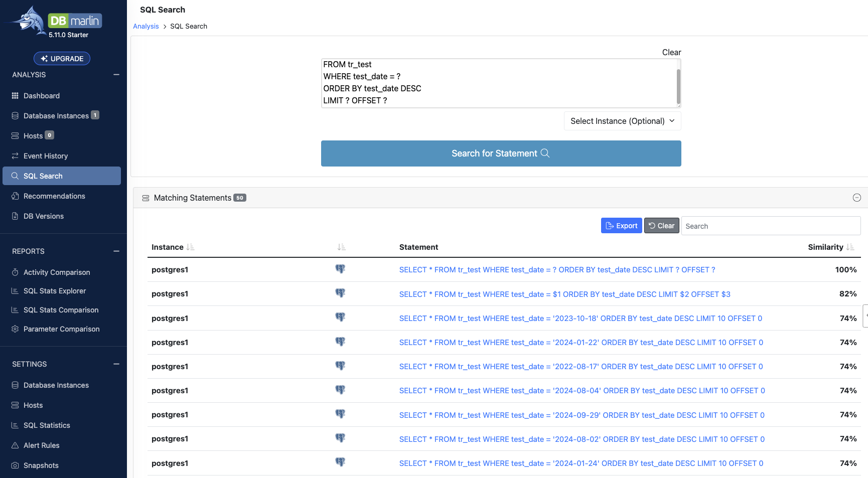Screen dimensions: 868x478
Task: Open statement with date 2023-10-18
Action: point(581,318)
